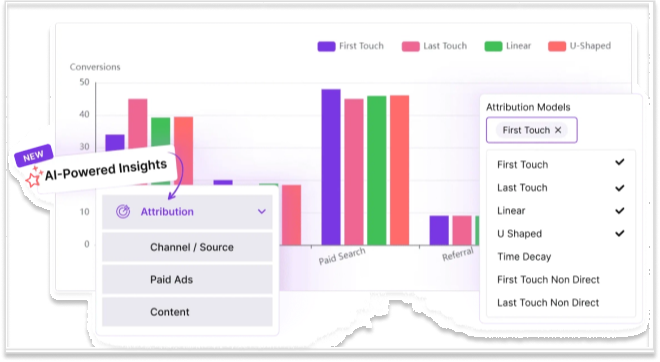Remove the First Touch tag via X

558,130
